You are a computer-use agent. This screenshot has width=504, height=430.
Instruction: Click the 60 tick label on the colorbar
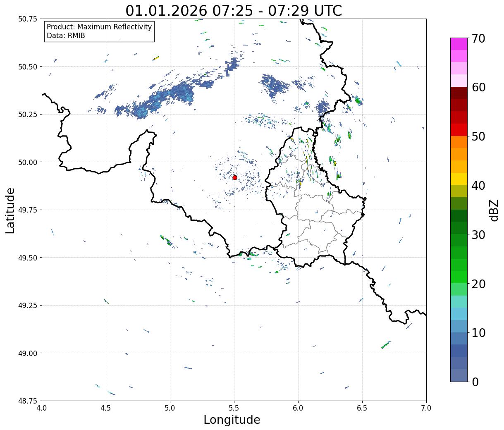(478, 87)
